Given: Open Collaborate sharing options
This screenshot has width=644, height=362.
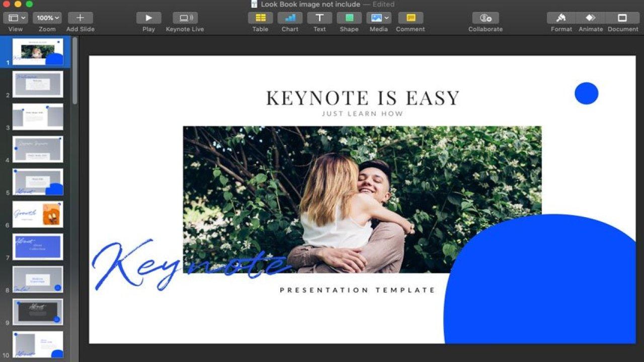Looking at the screenshot, I should click(x=484, y=19).
